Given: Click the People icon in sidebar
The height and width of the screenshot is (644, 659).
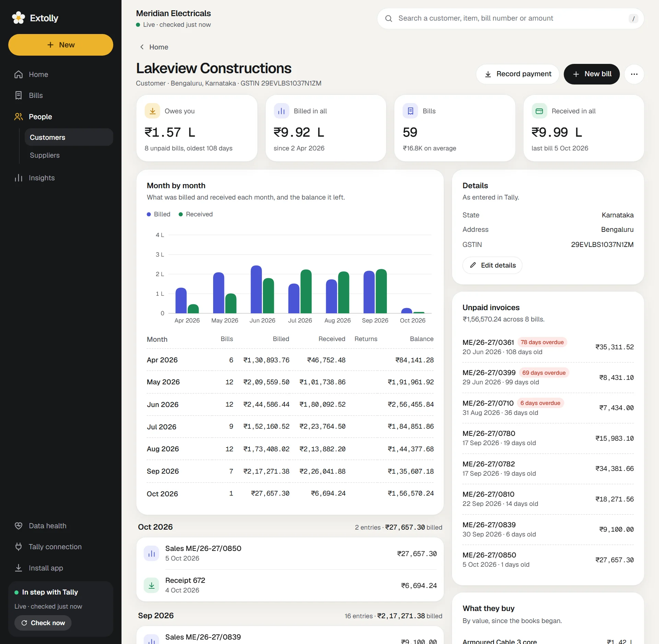Looking at the screenshot, I should coord(19,117).
